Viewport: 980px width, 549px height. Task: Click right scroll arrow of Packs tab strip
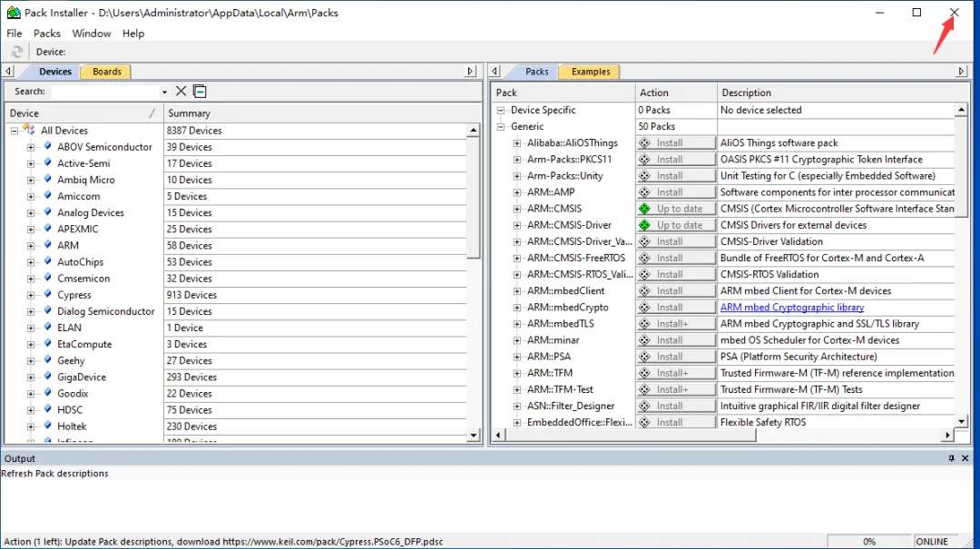961,72
